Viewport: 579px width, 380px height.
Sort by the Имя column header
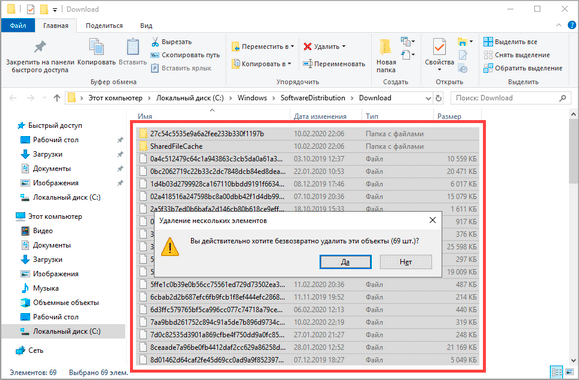pyautogui.click(x=145, y=116)
